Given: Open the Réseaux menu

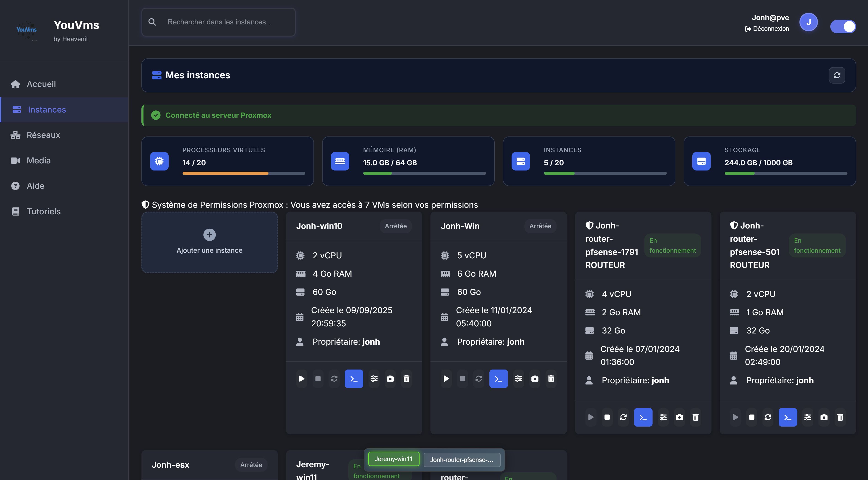Looking at the screenshot, I should (x=43, y=135).
